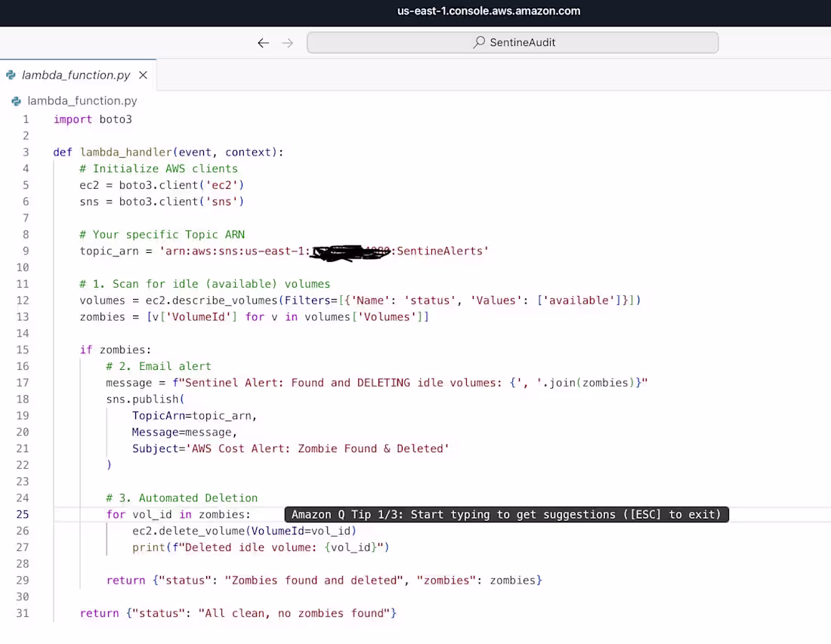Click line number 25 in the gutter
831x644 pixels.
point(22,514)
